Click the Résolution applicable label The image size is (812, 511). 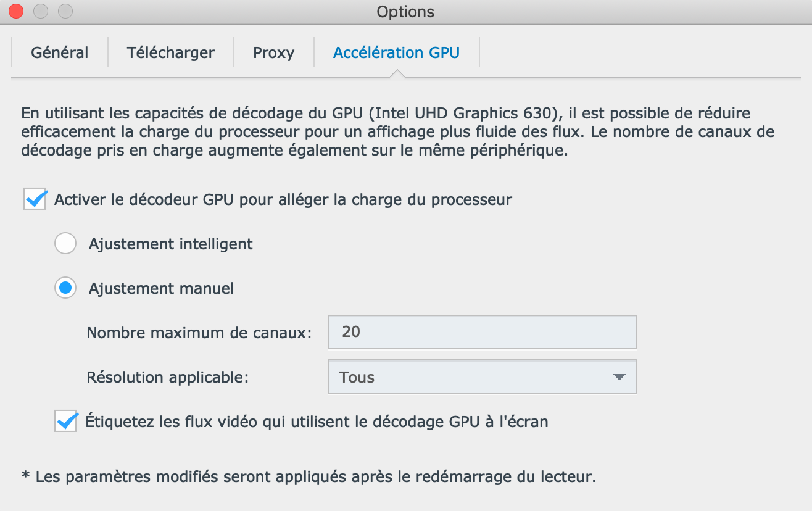pos(168,378)
